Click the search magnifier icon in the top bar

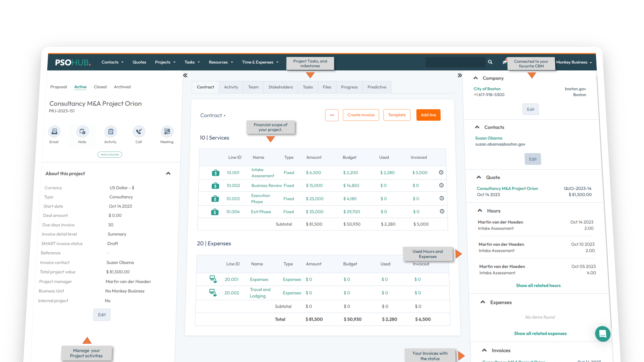click(x=490, y=62)
